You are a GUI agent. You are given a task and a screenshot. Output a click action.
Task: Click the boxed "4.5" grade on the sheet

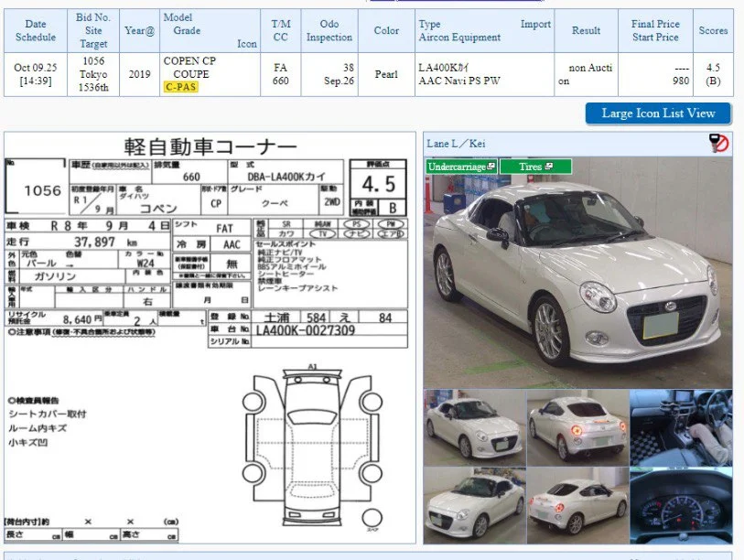coord(378,184)
